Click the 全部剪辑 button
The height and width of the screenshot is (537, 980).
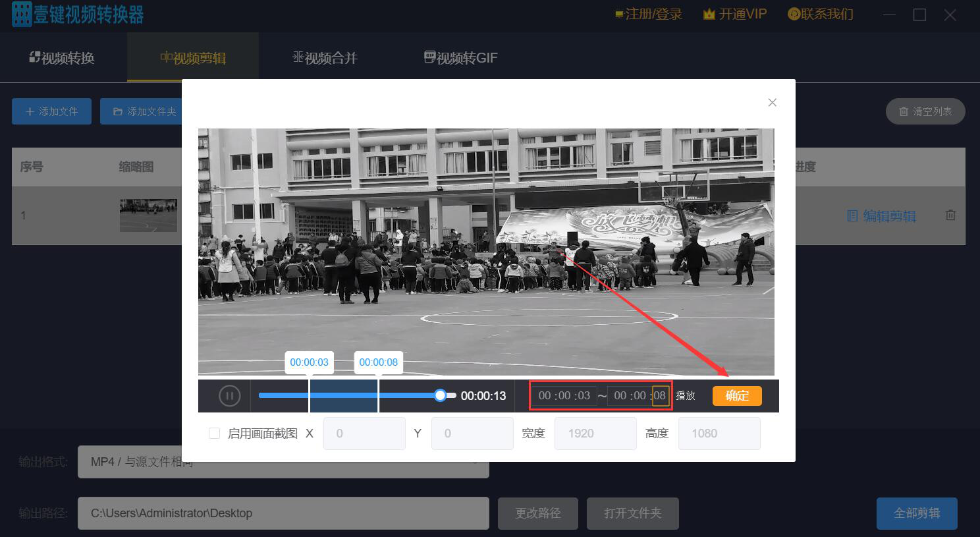[917, 513]
